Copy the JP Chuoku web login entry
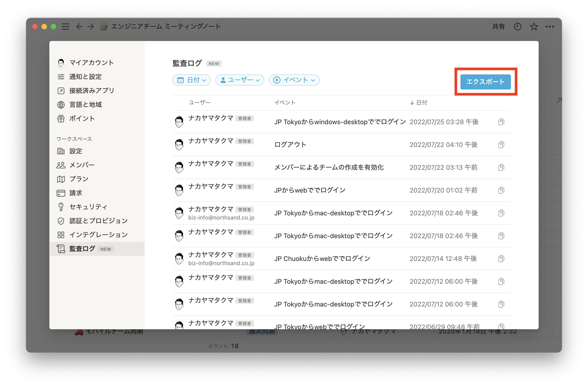The width and height of the screenshot is (588, 387). point(501,259)
